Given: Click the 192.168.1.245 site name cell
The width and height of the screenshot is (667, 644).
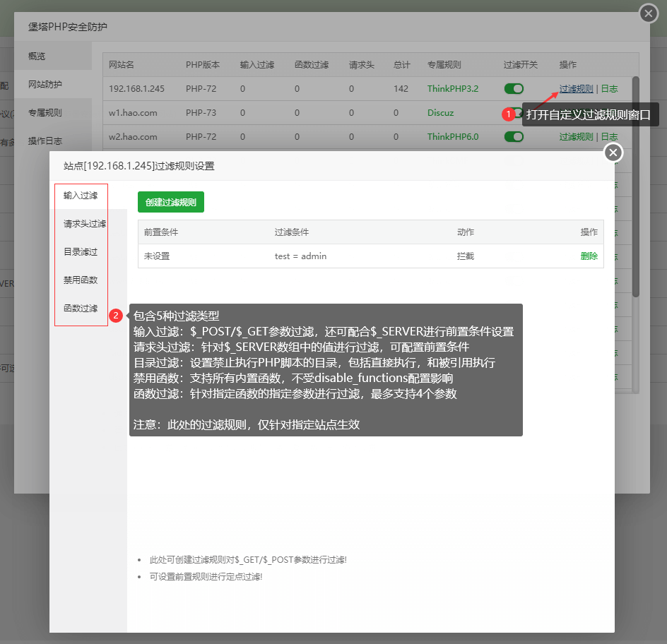Looking at the screenshot, I should tap(136, 88).
